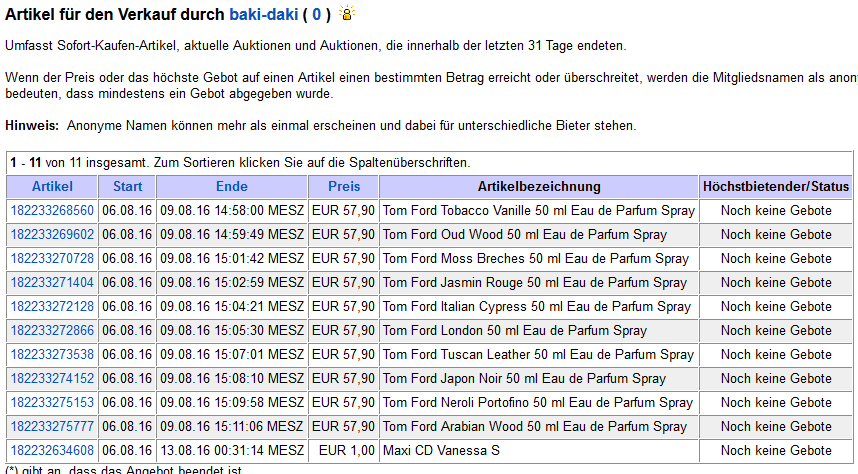858x474 pixels.
Task: Sort by the Start column header
Action: 127,187
